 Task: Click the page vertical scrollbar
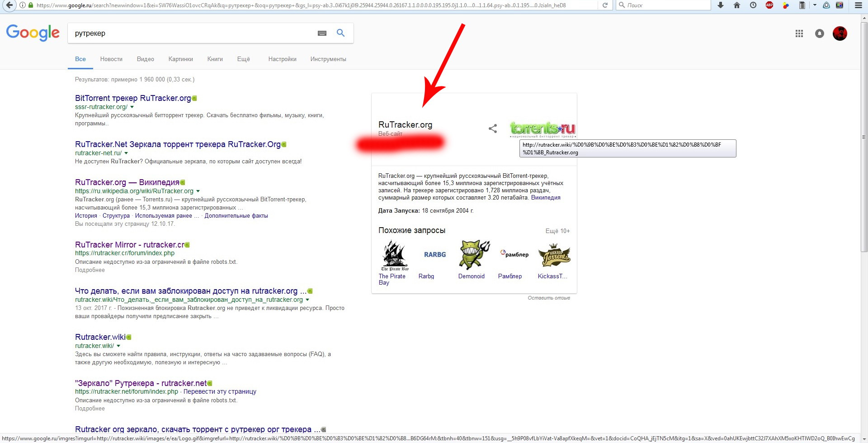(x=864, y=137)
